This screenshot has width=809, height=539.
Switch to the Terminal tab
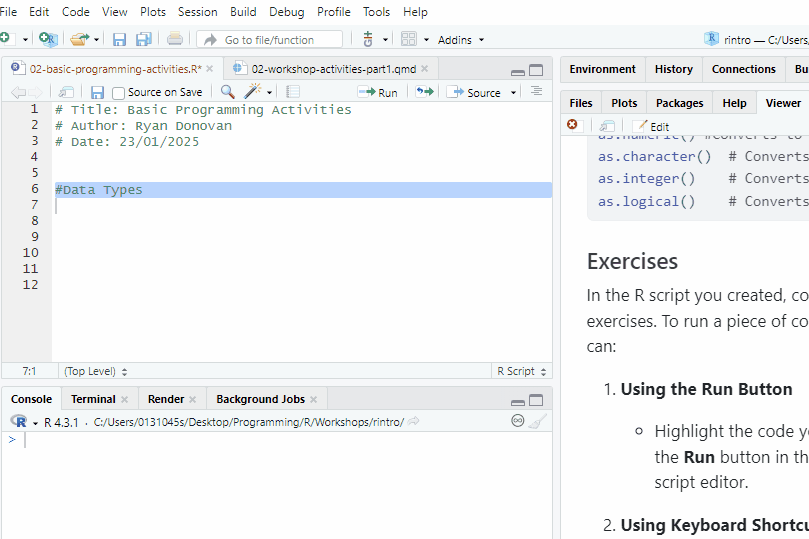click(93, 399)
